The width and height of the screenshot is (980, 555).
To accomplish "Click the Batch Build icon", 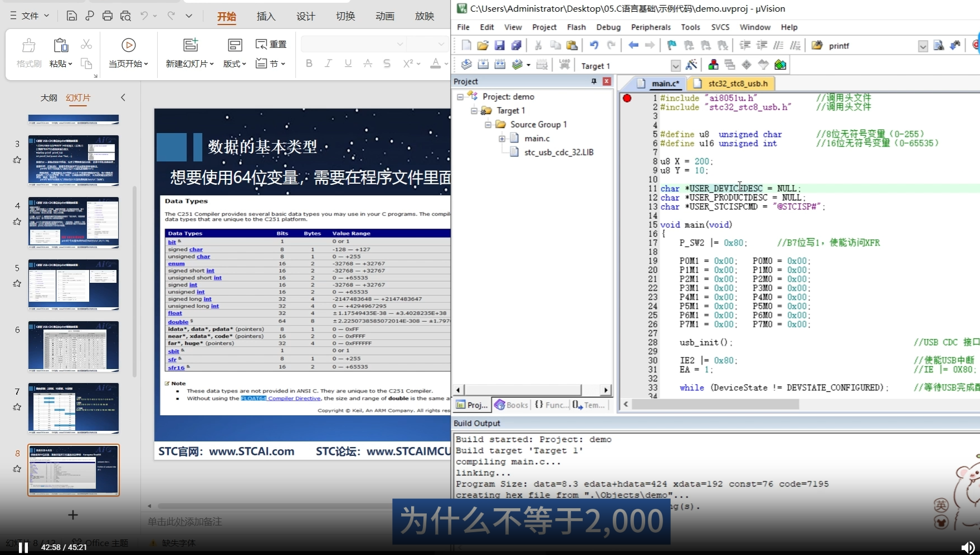I will point(518,65).
